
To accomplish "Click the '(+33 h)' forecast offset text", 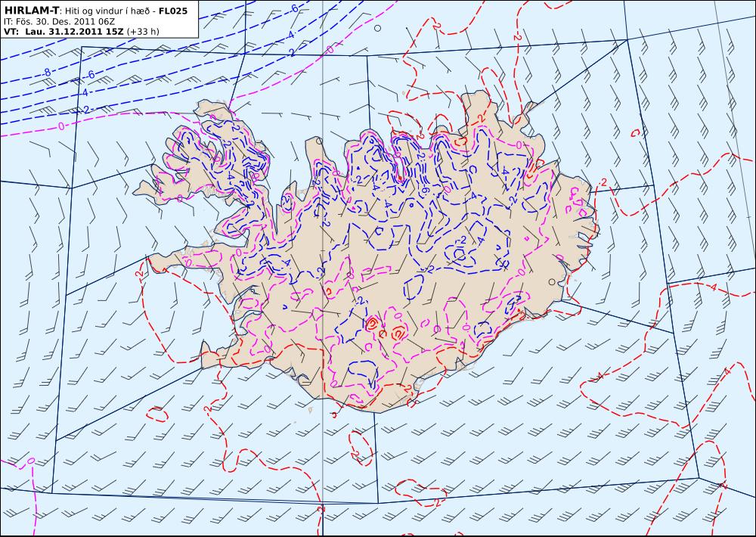I will (143, 32).
